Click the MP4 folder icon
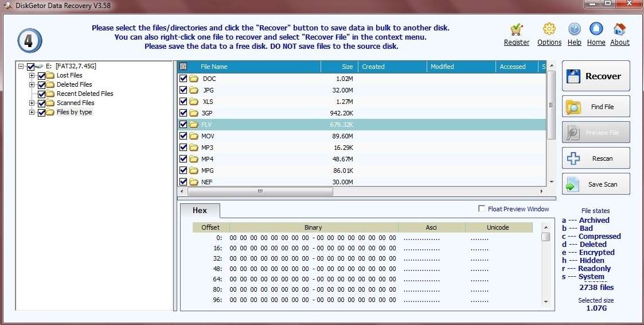The height and width of the screenshot is (325, 644). click(x=194, y=159)
